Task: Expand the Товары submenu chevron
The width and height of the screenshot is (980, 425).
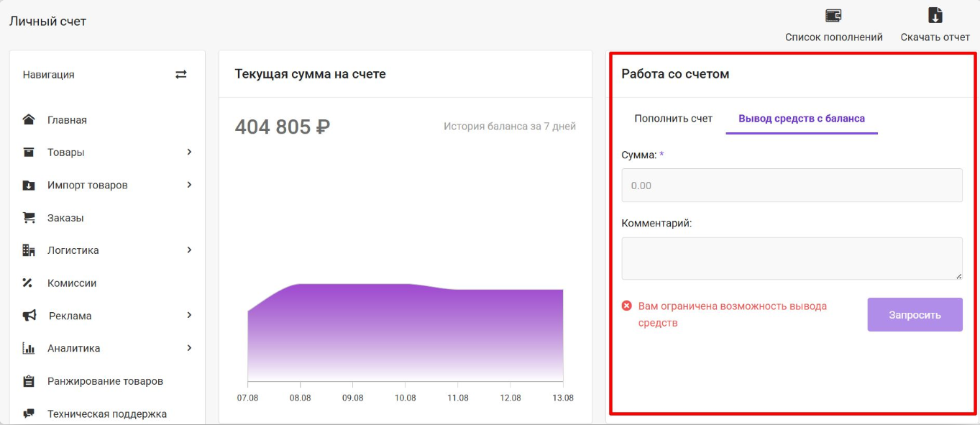Action: coord(189,152)
